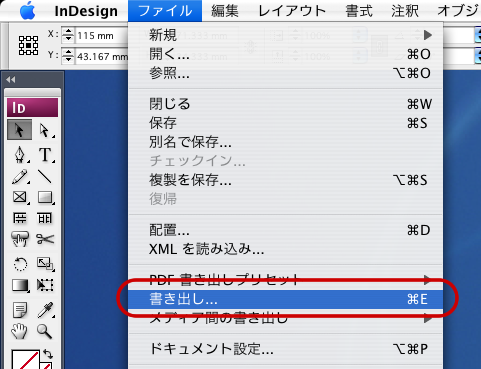Image resolution: width=481 pixels, height=369 pixels.
Task: Select the Scissors tool
Action: [45, 239]
